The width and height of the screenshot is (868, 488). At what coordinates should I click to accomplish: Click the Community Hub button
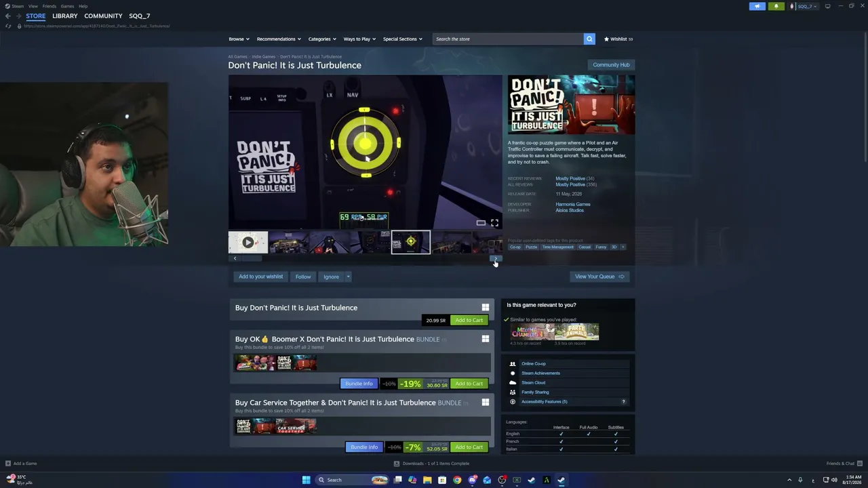coord(611,65)
